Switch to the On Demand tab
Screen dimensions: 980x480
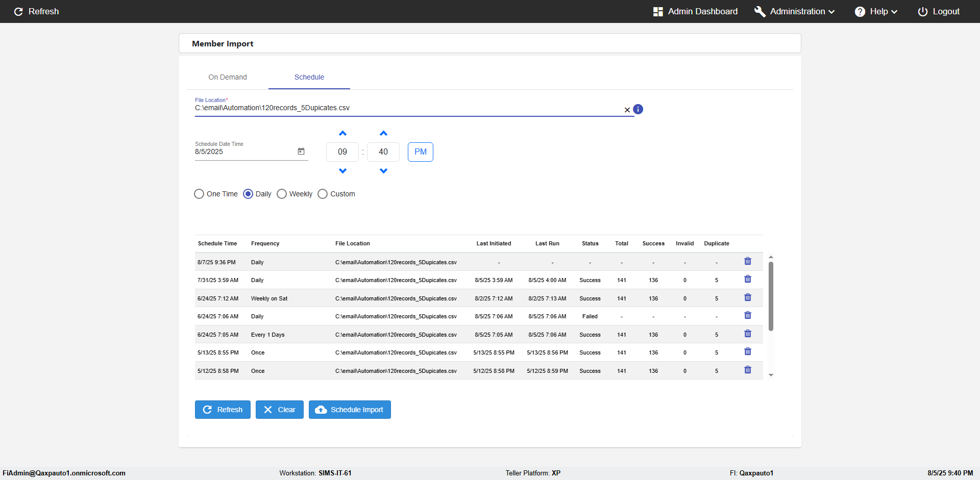pyautogui.click(x=228, y=77)
